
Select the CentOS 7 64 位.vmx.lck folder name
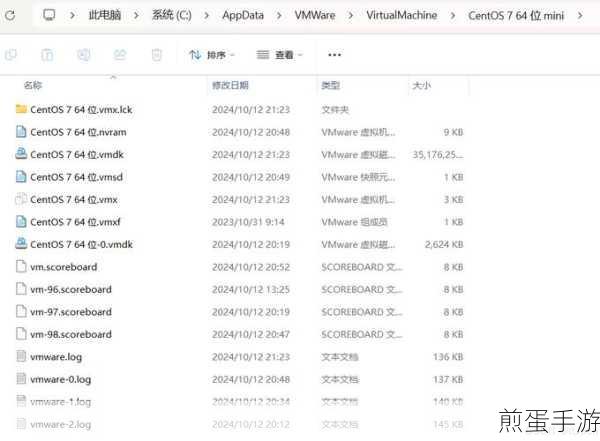point(81,110)
